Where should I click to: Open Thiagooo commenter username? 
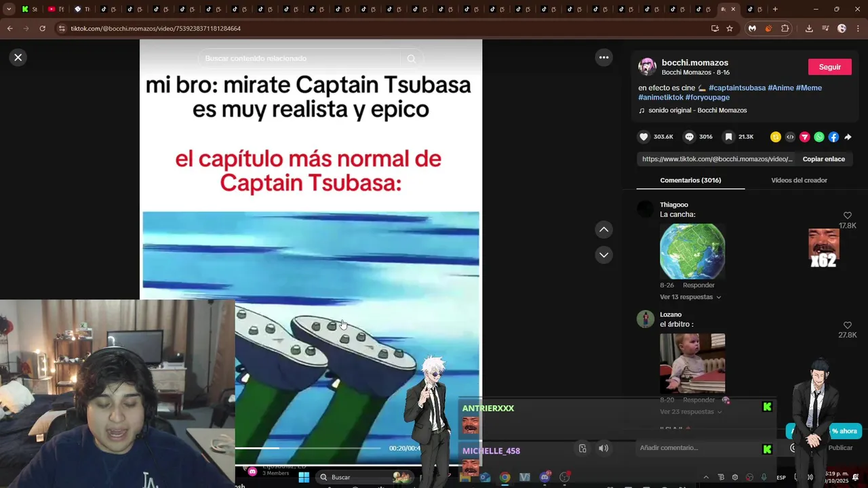tap(674, 205)
